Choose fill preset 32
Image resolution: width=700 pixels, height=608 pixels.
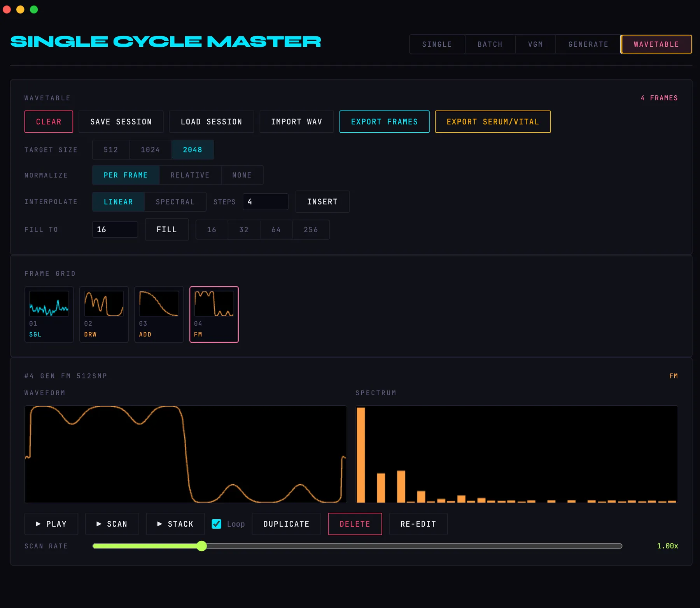(244, 230)
